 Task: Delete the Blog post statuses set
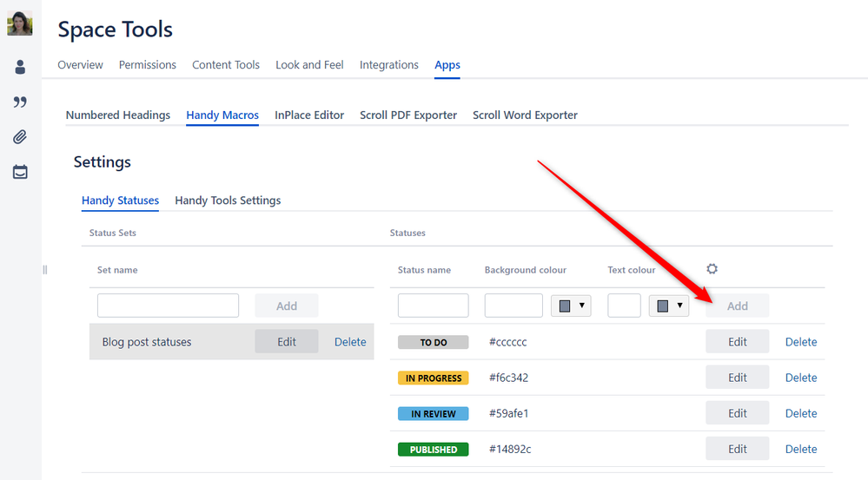pos(350,342)
